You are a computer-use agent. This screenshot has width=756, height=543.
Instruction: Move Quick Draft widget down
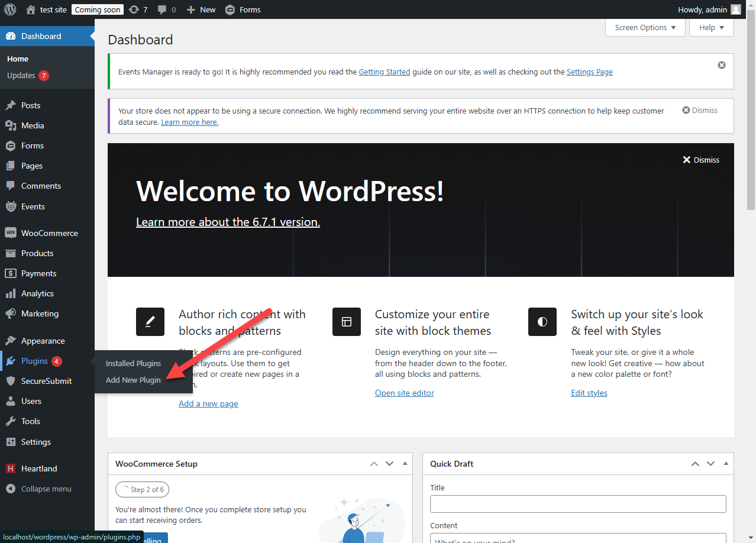(x=710, y=464)
